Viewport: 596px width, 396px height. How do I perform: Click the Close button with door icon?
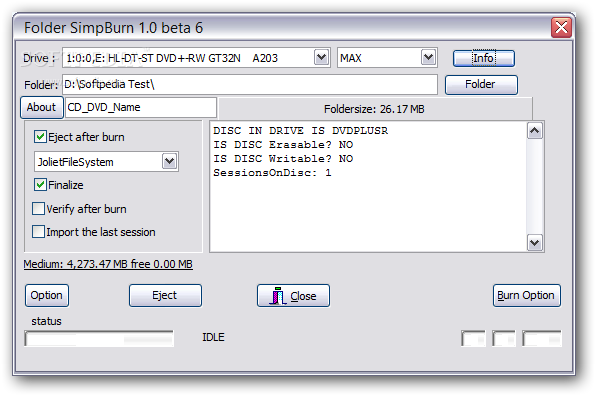293,295
